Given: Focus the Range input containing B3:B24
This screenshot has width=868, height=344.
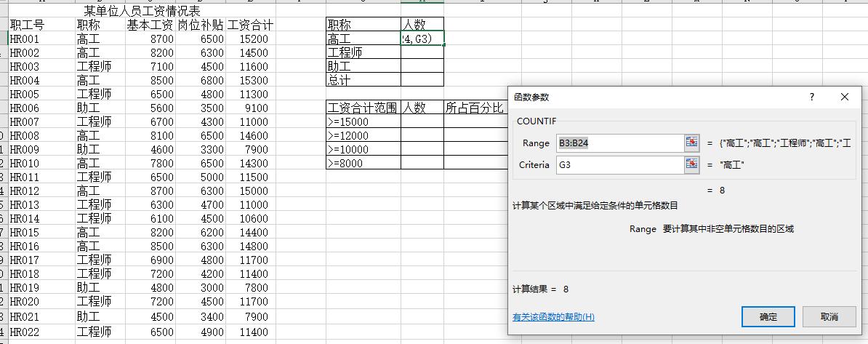Looking at the screenshot, I should (620, 143).
